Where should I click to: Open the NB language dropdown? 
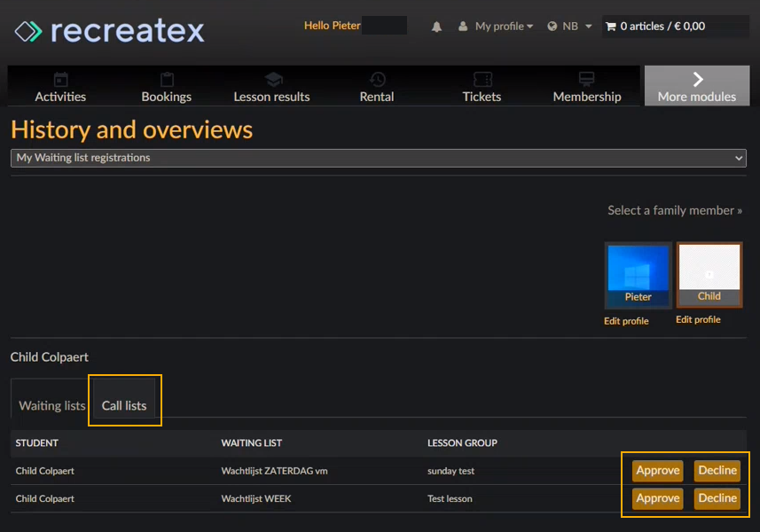coord(569,27)
